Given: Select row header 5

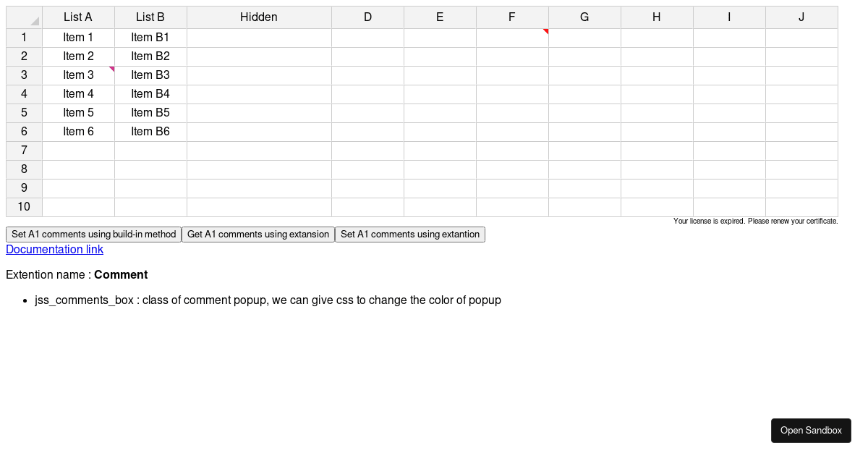Looking at the screenshot, I should [x=24, y=112].
